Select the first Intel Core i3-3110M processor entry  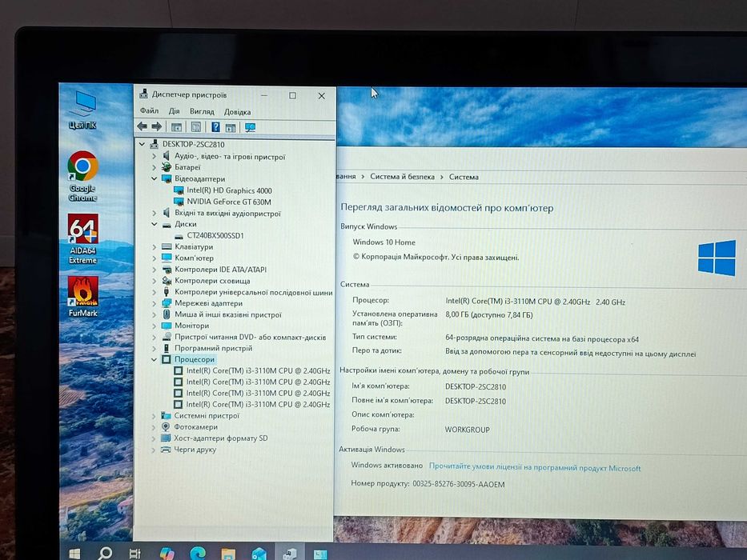258,370
